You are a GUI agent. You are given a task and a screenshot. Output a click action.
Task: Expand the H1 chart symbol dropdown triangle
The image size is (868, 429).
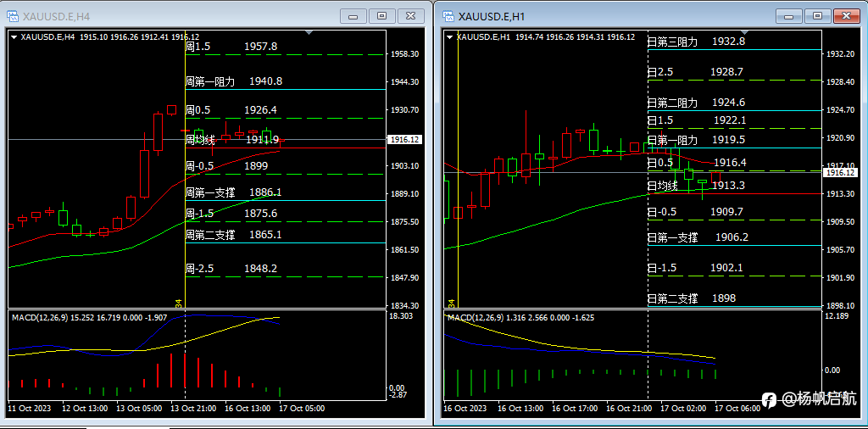click(x=450, y=37)
